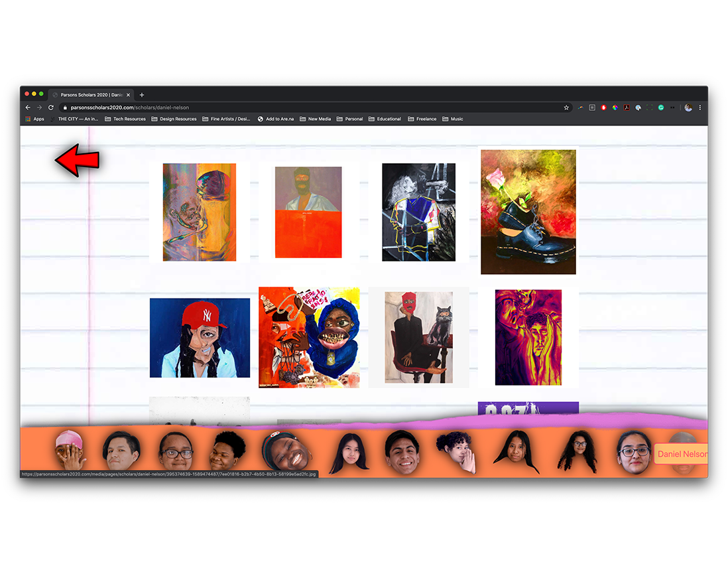728x576 pixels.
Task: Open collage with blue-hooded grinning face
Action: click(309, 337)
